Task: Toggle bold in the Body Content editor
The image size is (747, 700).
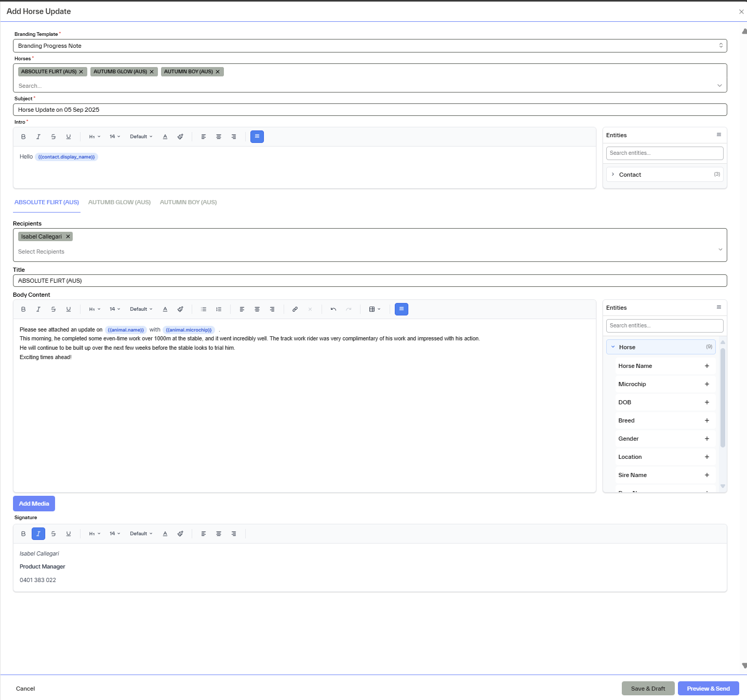Action: (x=23, y=309)
